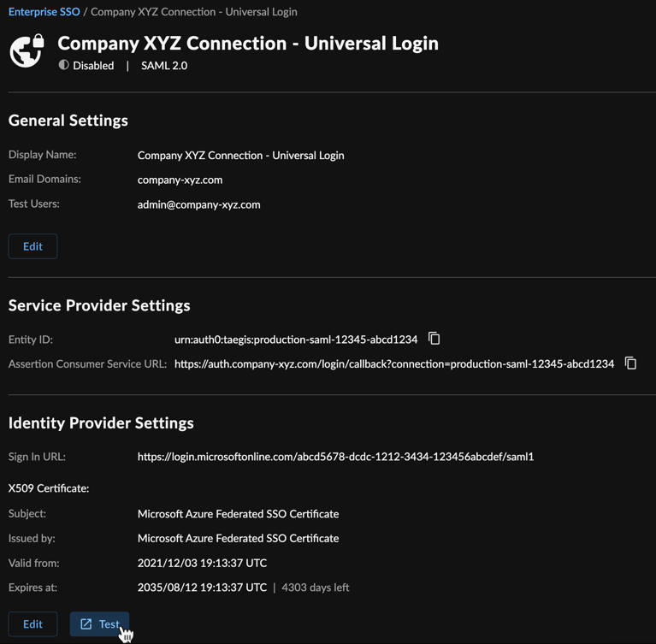Select the urn:auth0:taegis Entity ID text
This screenshot has height=644, width=656.
pos(296,340)
